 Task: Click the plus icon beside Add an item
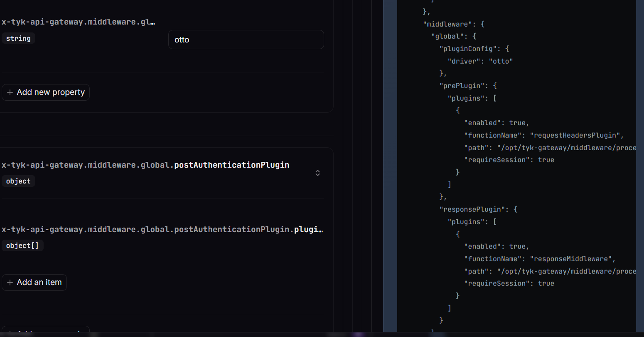tap(10, 282)
